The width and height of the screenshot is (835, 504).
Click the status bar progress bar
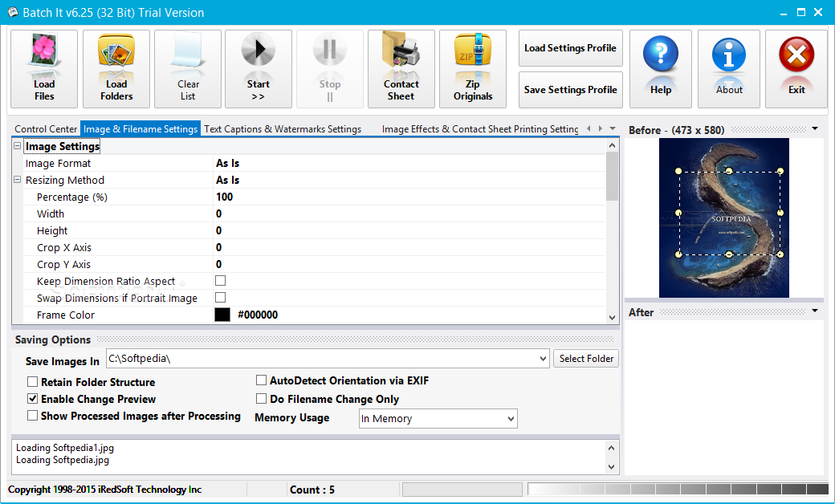(462, 489)
